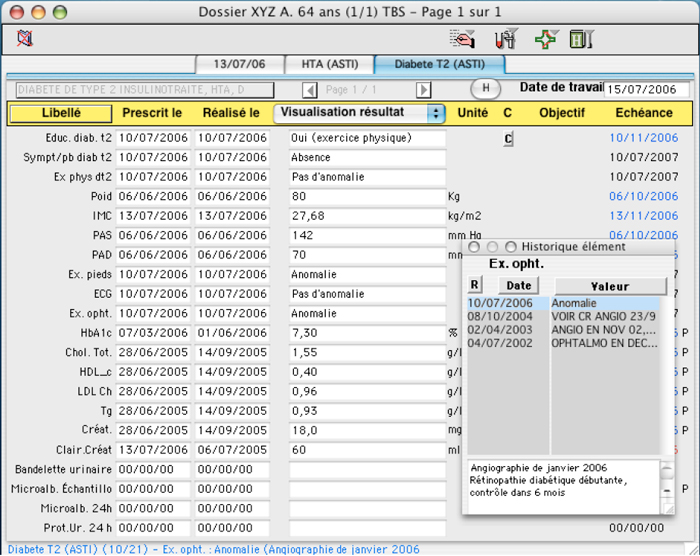This screenshot has height=556, width=700.
Task: Click the round H history button
Action: [x=486, y=88]
